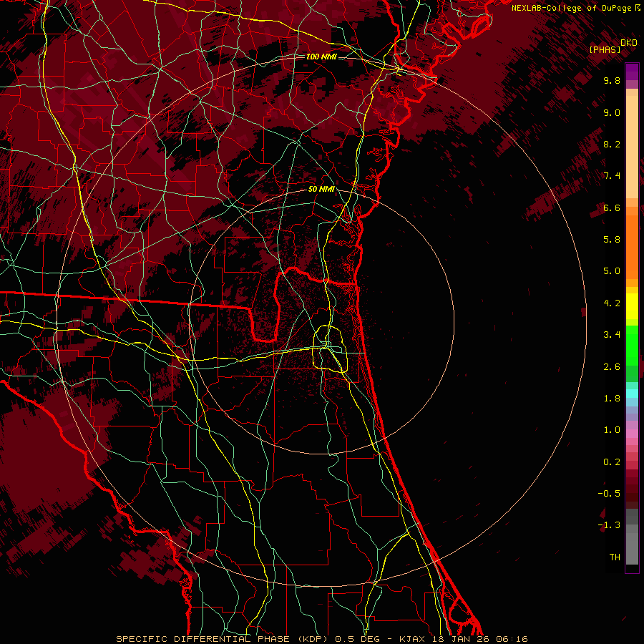The width and height of the screenshot is (644, 644).
Task: Click the SPECIFIC DIFFERENTIAL PHASE (KDP) caption text
Action: [x=222, y=639]
